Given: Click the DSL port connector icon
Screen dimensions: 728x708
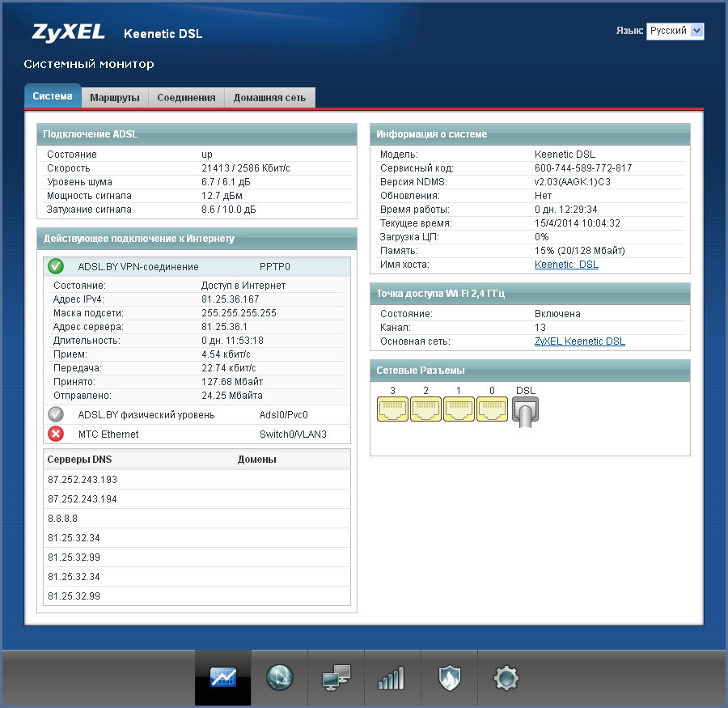Looking at the screenshot, I should [525, 411].
